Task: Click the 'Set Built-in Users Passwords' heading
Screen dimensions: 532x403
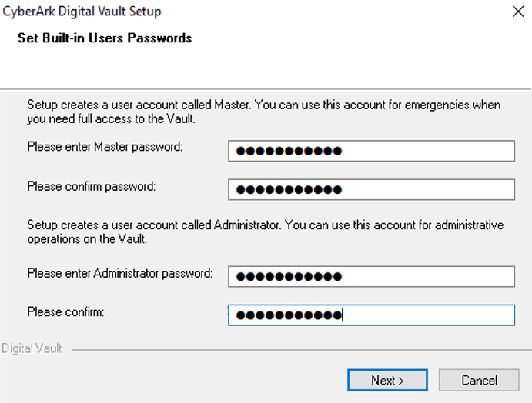Action: [105, 38]
